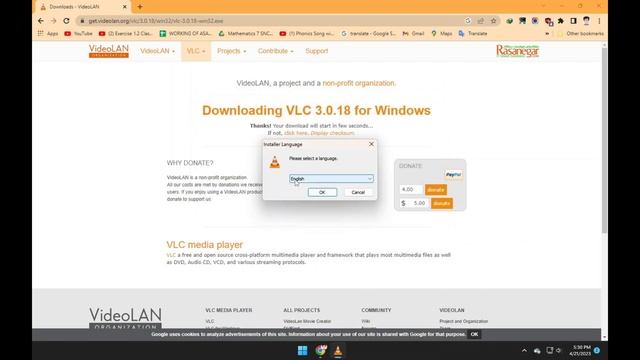Open the Maps bookmark
Image resolution: width=640 pixels, height=360 pixels.
pos(442,33)
